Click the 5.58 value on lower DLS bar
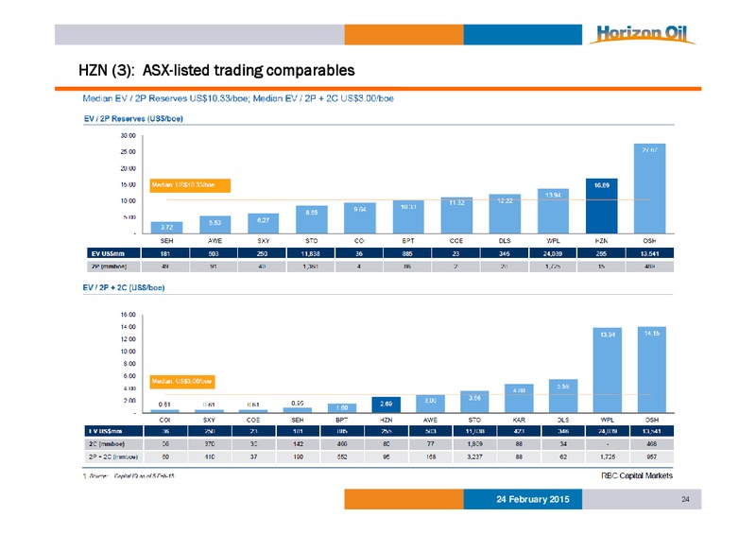 [563, 387]
